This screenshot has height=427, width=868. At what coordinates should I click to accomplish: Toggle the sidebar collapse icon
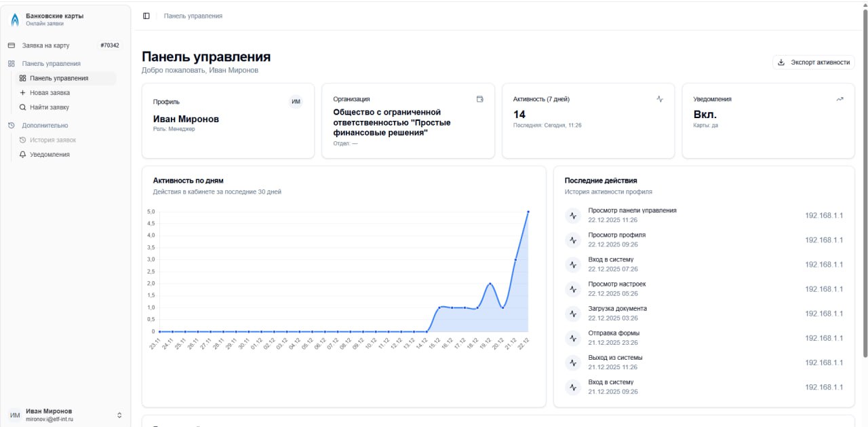(146, 16)
